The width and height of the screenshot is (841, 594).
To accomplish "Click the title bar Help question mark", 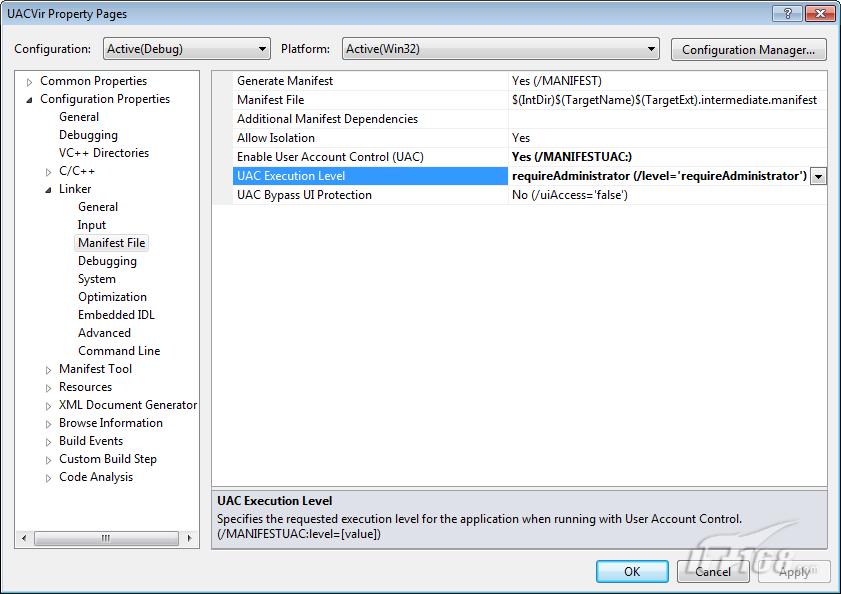I will [x=787, y=13].
